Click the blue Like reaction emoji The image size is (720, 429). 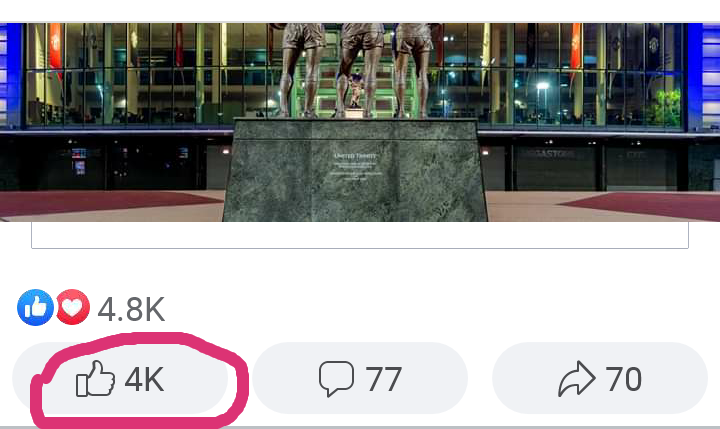(35, 307)
